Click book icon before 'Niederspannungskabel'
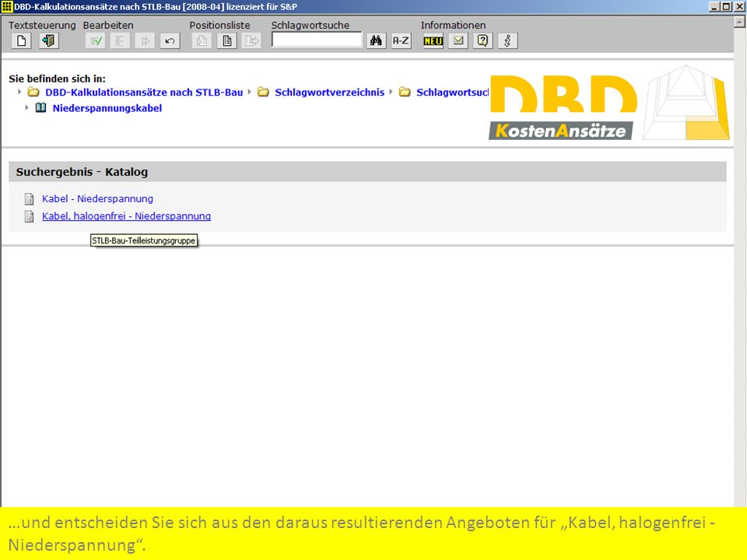 [x=41, y=107]
